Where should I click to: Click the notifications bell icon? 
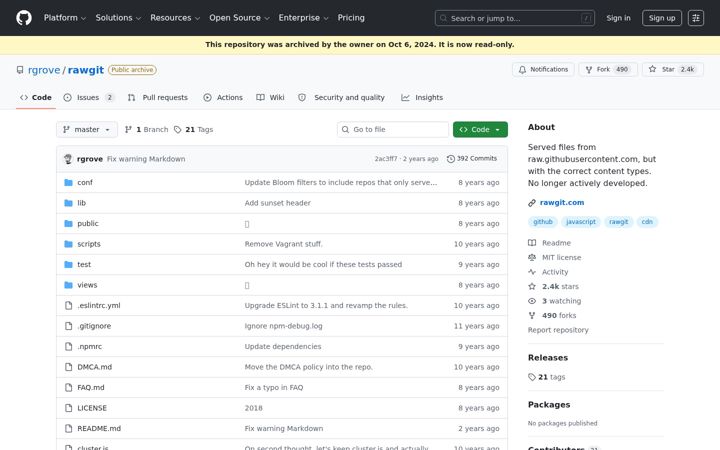coord(522,70)
